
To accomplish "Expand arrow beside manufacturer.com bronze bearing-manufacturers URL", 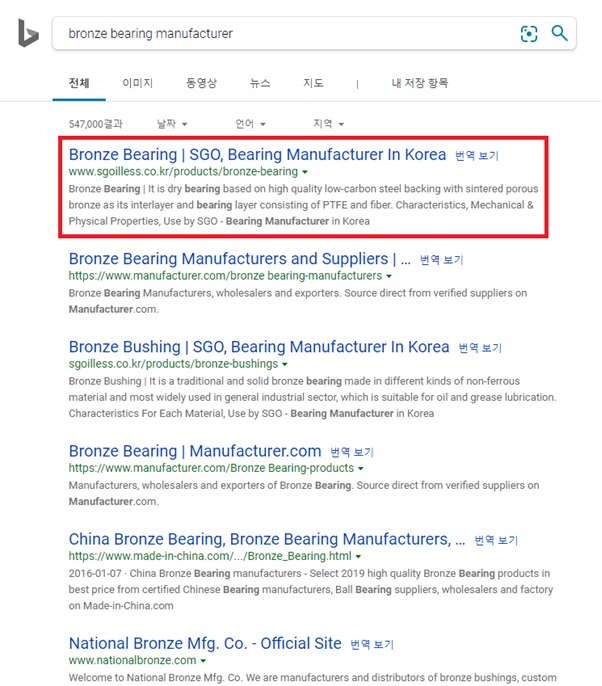I will point(389,276).
